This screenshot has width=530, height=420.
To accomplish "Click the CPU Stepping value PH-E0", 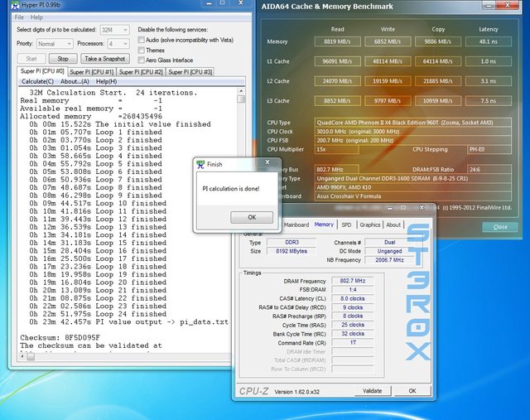I will (489, 149).
